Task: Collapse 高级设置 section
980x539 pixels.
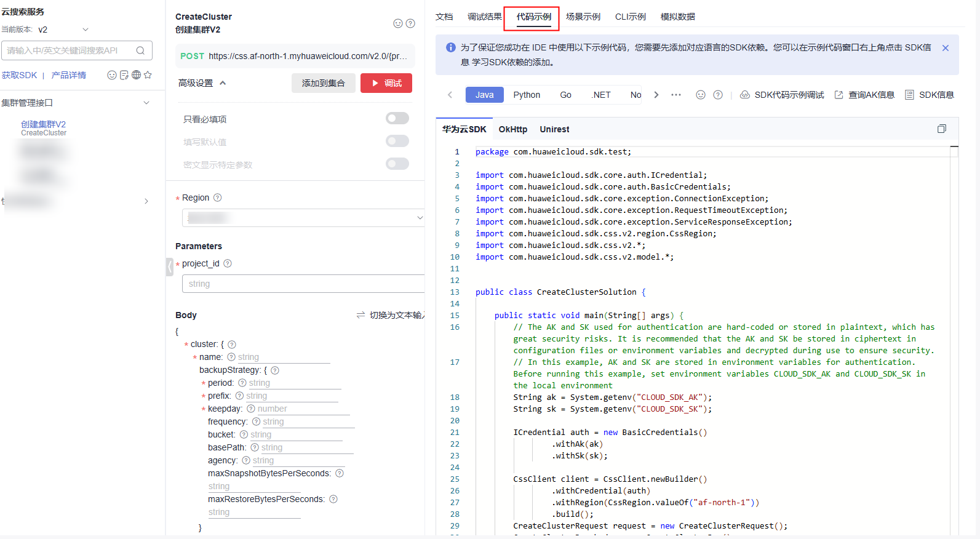Action: [x=223, y=83]
